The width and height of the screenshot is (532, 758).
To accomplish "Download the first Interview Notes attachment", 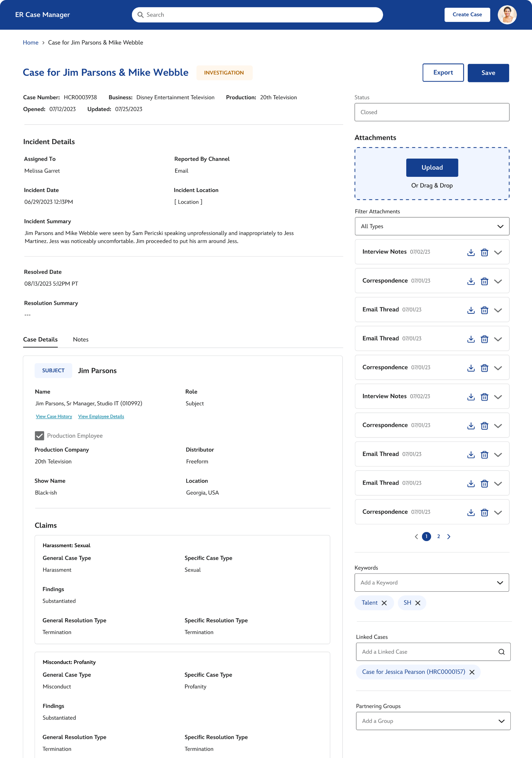I will tap(471, 253).
